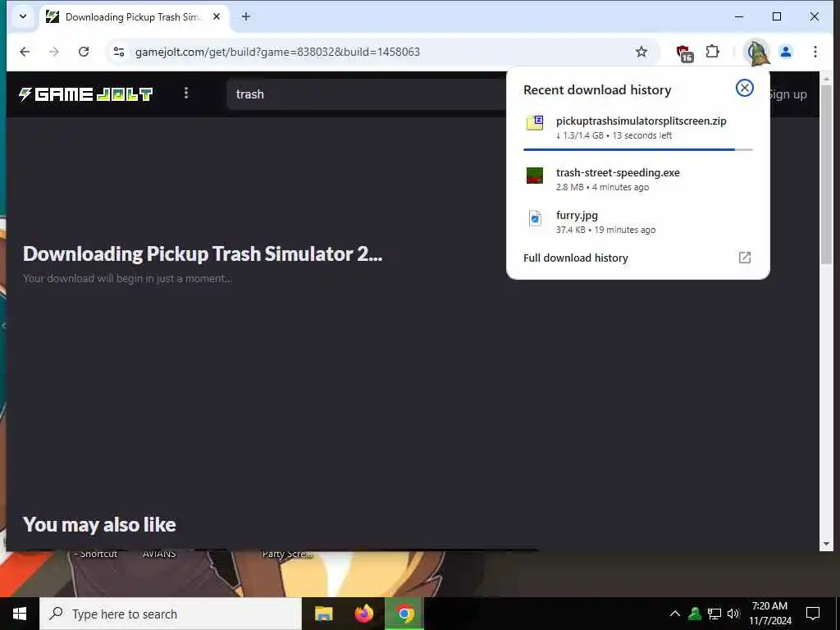The width and height of the screenshot is (840, 630).
Task: Open the Chrome profile avatar
Action: [786, 52]
